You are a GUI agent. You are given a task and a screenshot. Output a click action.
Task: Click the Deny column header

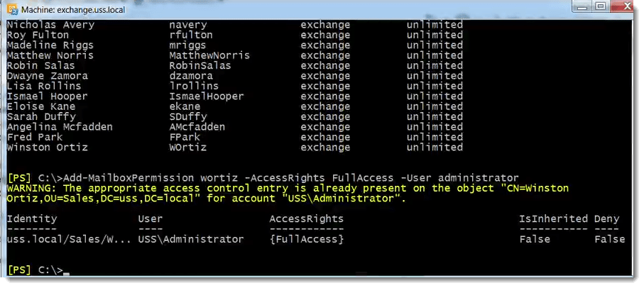point(606,218)
